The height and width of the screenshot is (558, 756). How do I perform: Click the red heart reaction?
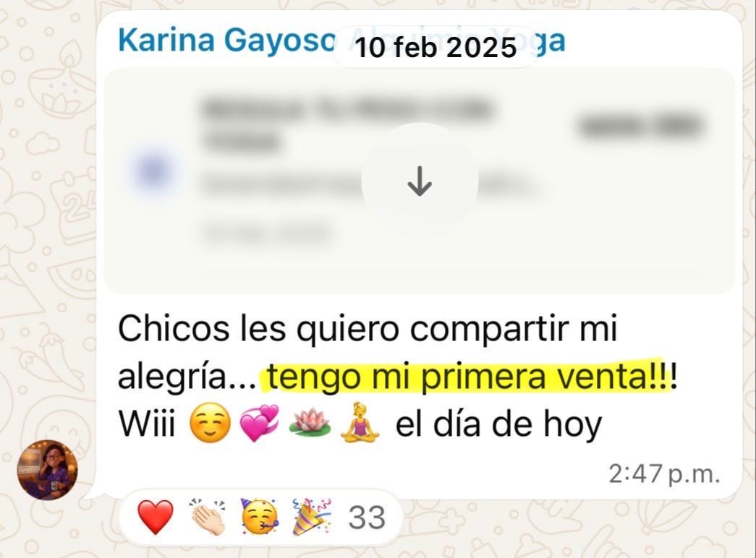click(x=156, y=517)
